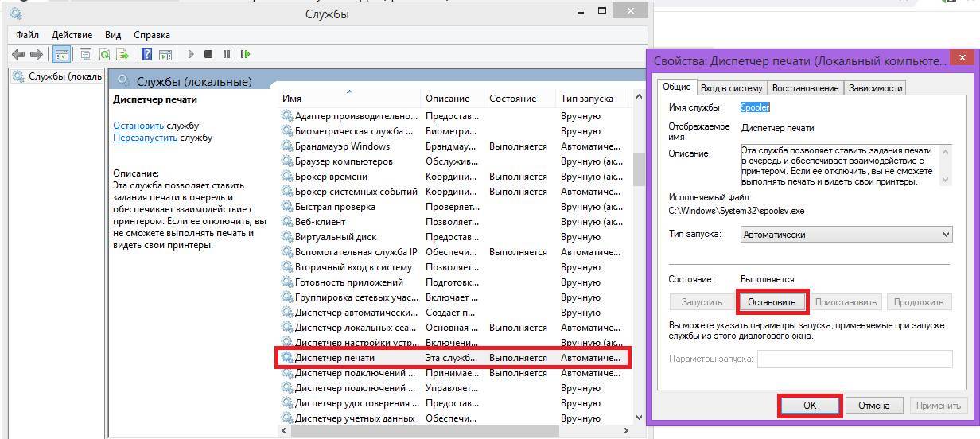Click the Back arrow toolbar icon
This screenshot has width=980, height=439.
(x=17, y=54)
